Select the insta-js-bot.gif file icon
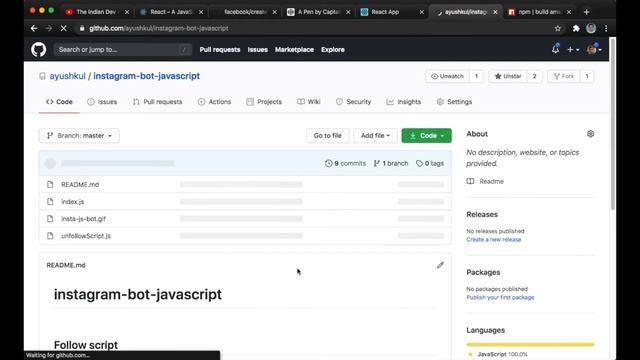Viewport: 640px width, 360px height. 50,219
